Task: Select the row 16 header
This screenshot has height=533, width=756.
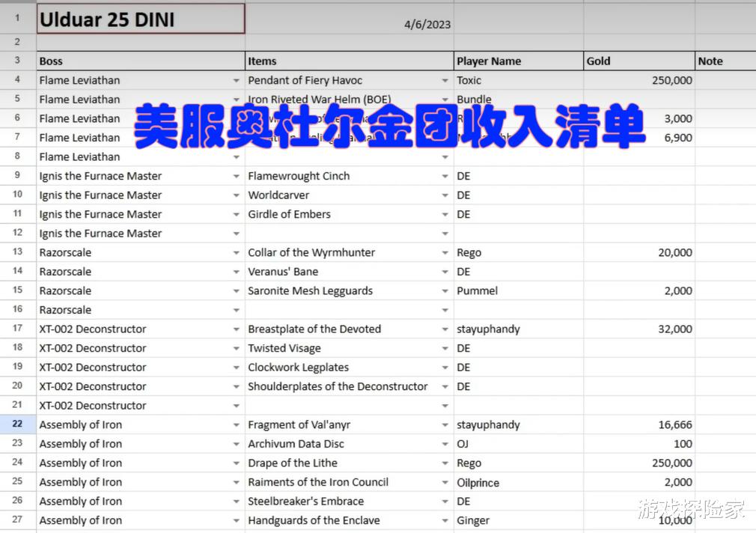Action: 18,310
